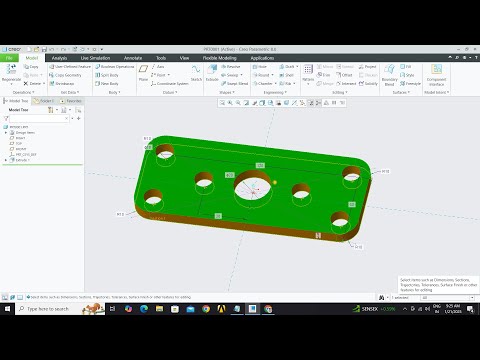Select the Swept Blend tool
The height and width of the screenshot is (360, 480).
point(235,83)
